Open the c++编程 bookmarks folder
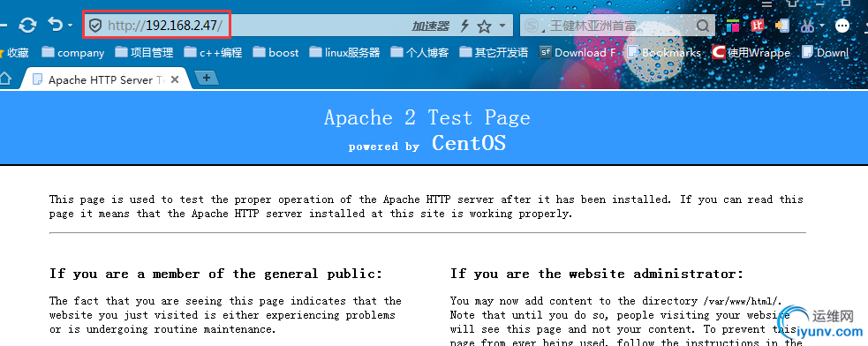The height and width of the screenshot is (346, 868). coord(214,53)
